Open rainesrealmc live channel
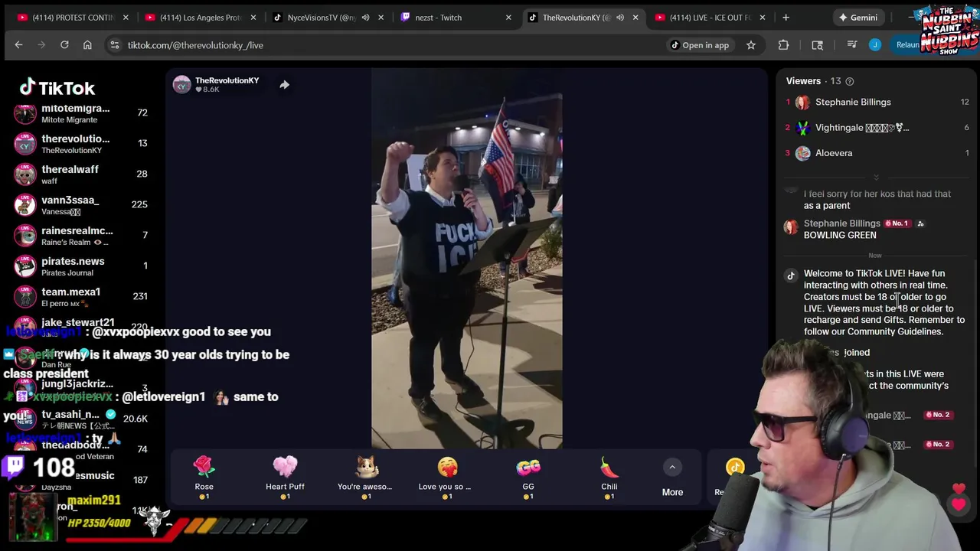This screenshot has height=551, width=980. (82, 236)
